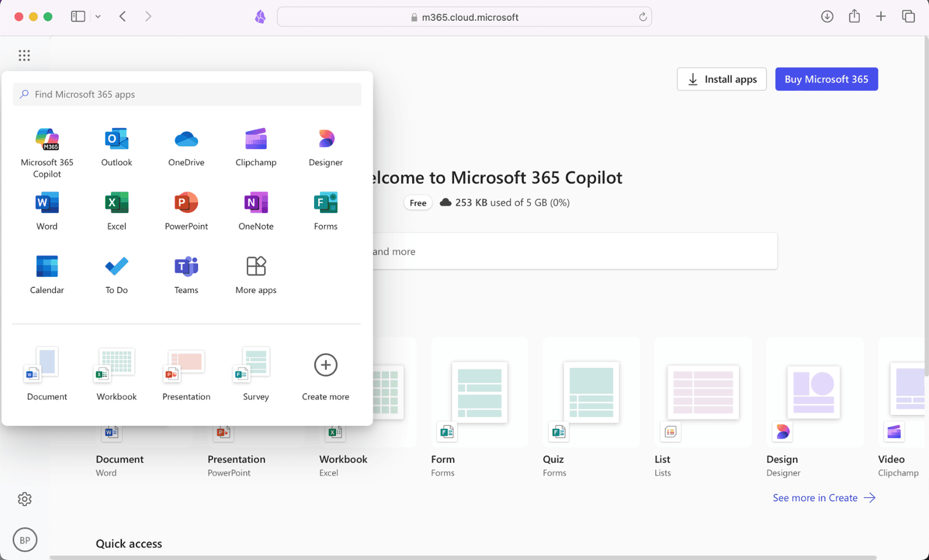Open Word from the app grid
The width and height of the screenshot is (929, 560).
coord(47,211)
